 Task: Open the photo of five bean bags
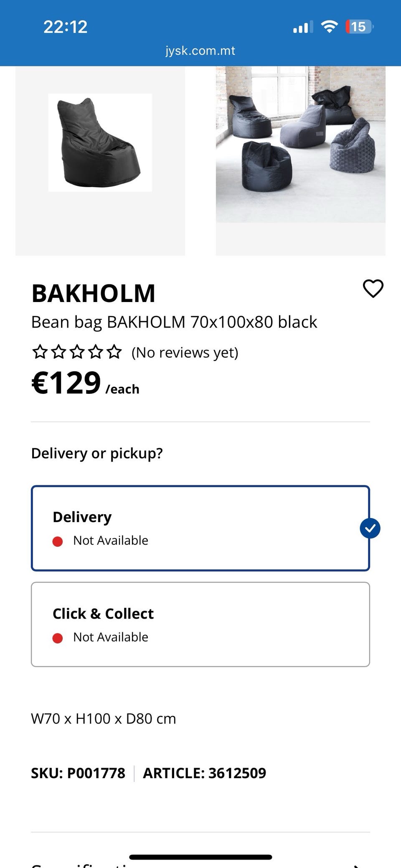[300, 144]
